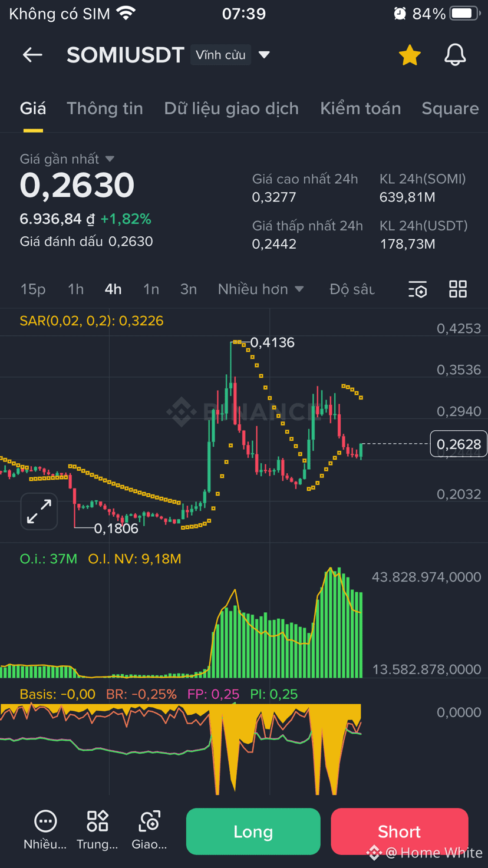The height and width of the screenshot is (868, 488).
Task: Tap the battery indicator in status bar
Action: click(x=465, y=13)
